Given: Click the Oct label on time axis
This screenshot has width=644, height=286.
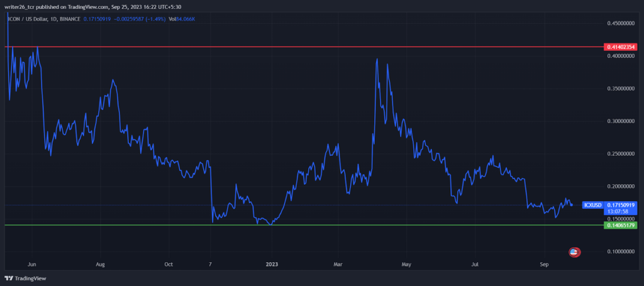Looking at the screenshot, I should coord(169,264).
